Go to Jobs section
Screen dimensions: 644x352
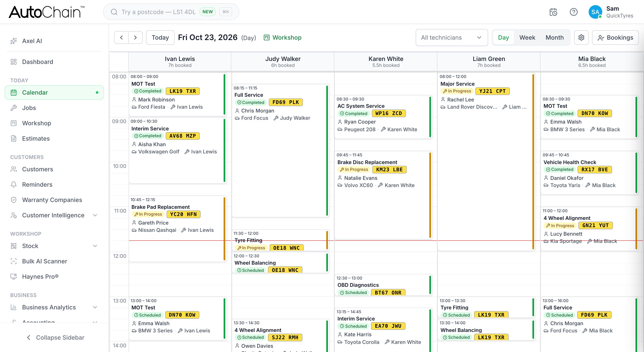pos(54,108)
